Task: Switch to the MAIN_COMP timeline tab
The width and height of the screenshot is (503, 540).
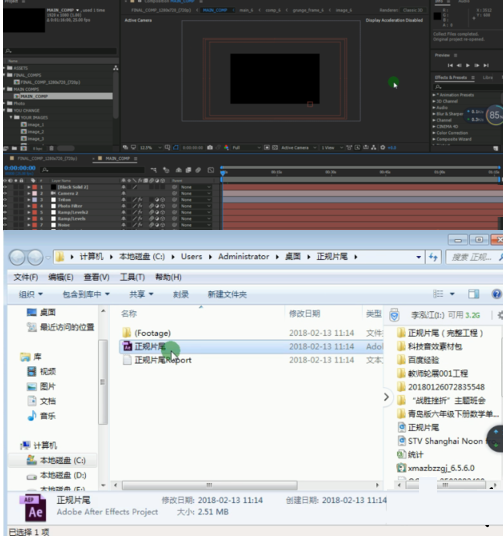Action: 117,158
